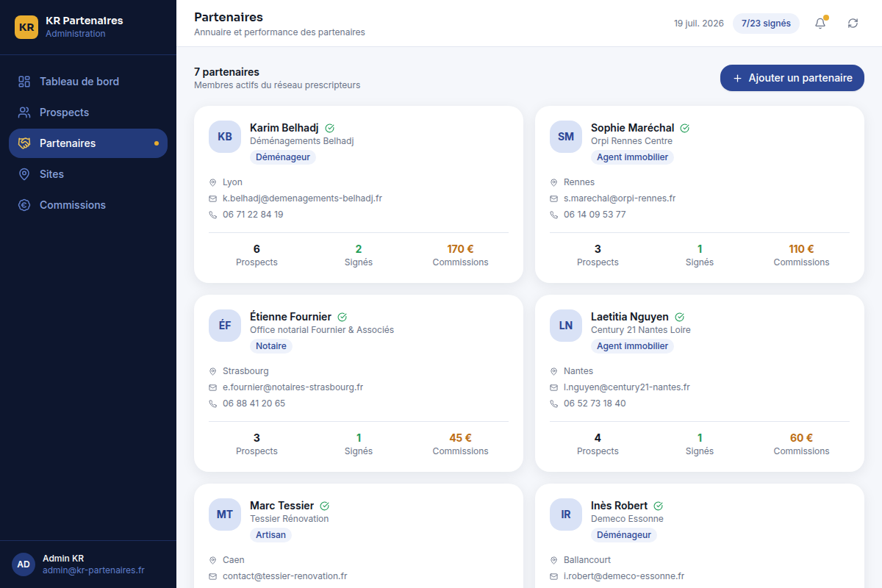Click verified badge next to Karim Belhadj
Image resolution: width=882 pixels, height=588 pixels.
click(329, 128)
